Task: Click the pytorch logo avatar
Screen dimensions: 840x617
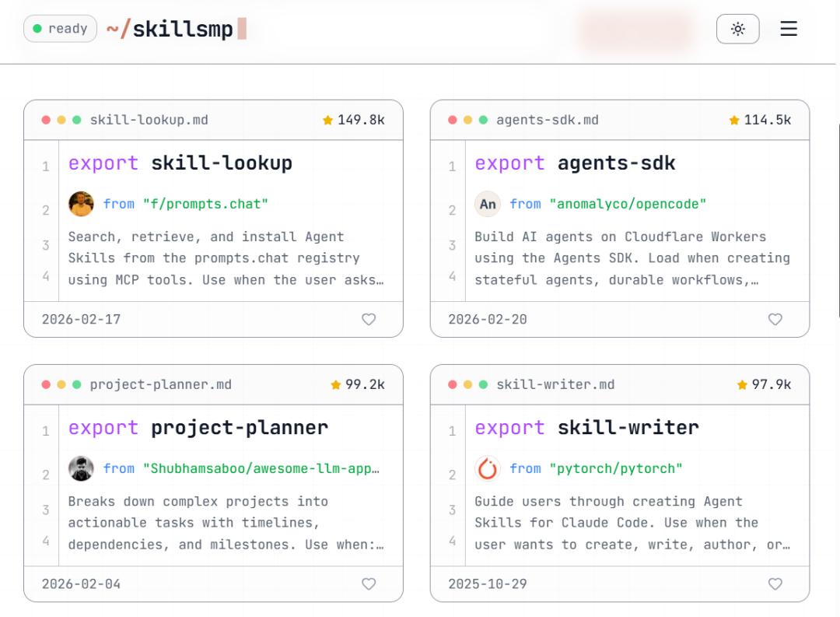Action: (488, 468)
